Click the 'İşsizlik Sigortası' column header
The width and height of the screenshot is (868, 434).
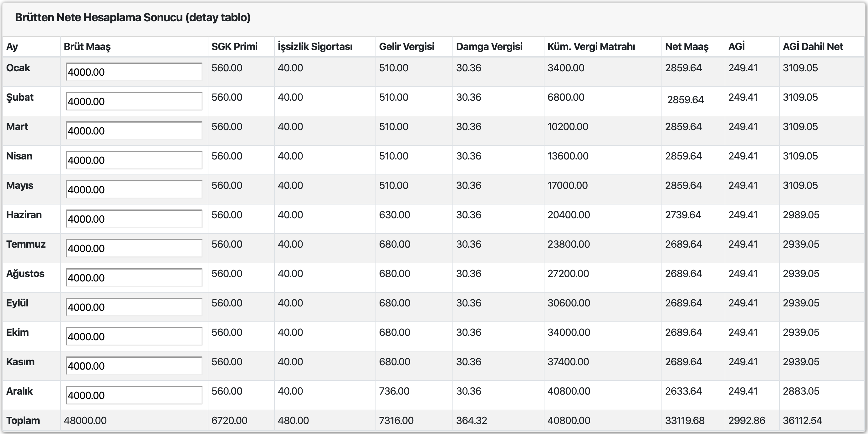tap(315, 47)
